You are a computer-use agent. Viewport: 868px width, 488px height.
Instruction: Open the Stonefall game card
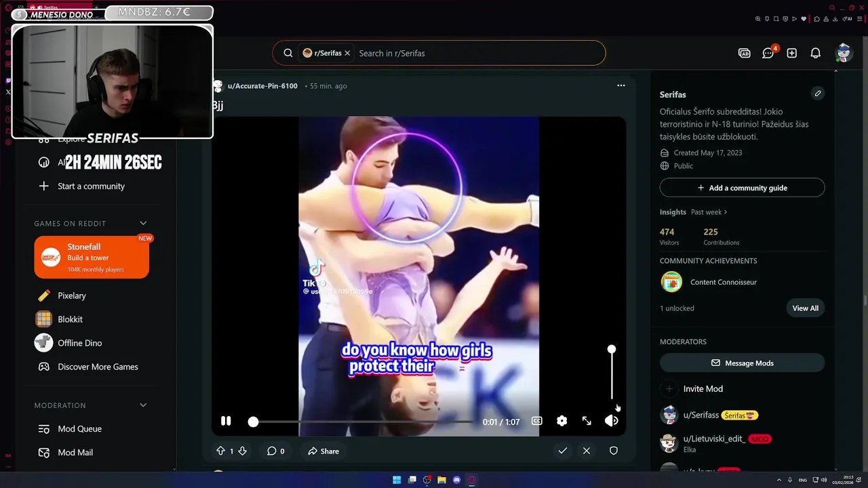click(92, 257)
